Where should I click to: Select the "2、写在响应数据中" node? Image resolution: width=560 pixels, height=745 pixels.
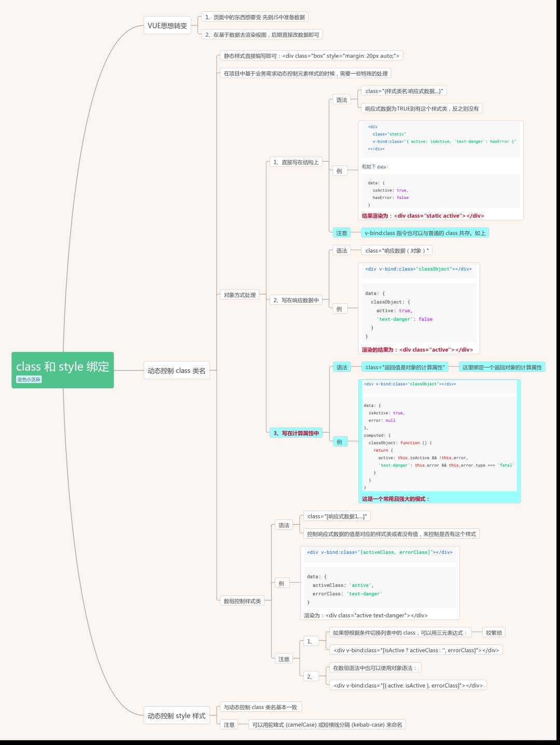click(296, 300)
